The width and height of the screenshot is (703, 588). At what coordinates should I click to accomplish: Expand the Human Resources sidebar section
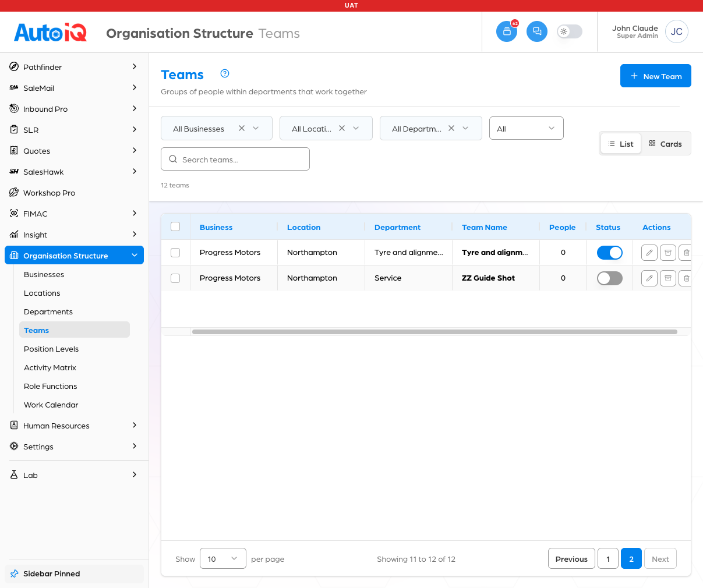click(x=74, y=426)
